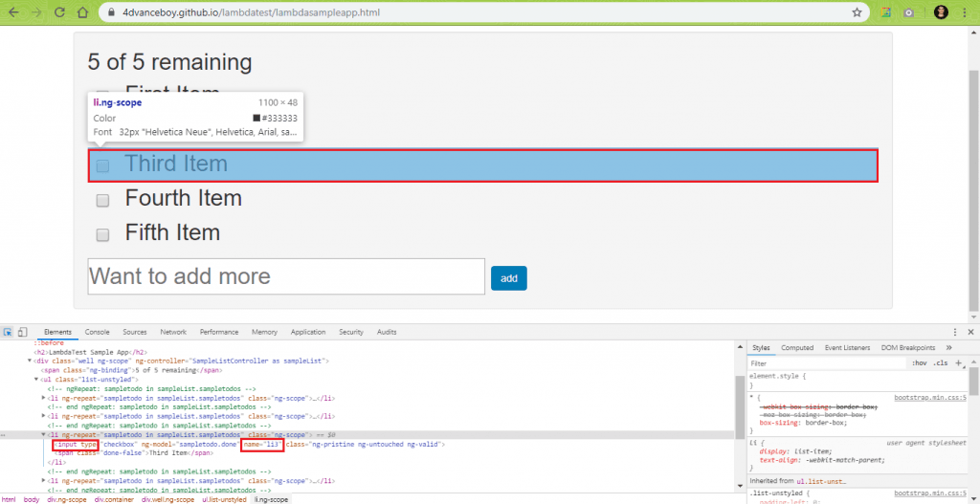Open the Security tab
980x504 pixels.
tap(351, 332)
